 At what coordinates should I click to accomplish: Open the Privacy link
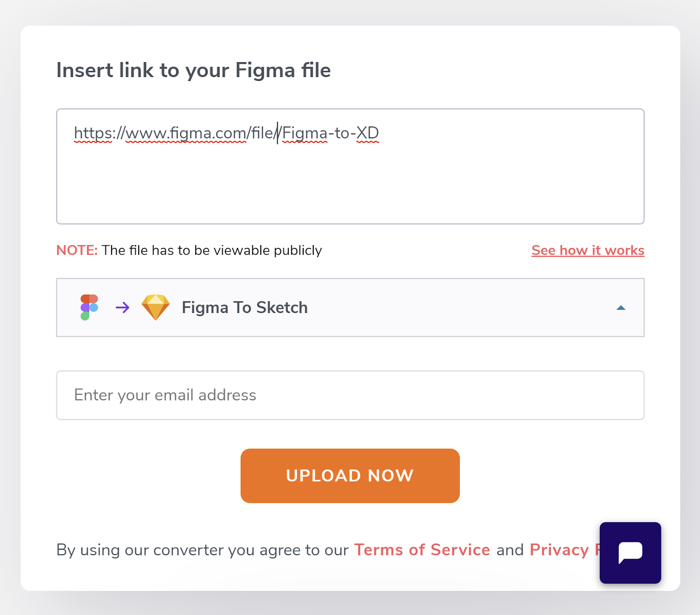[559, 550]
